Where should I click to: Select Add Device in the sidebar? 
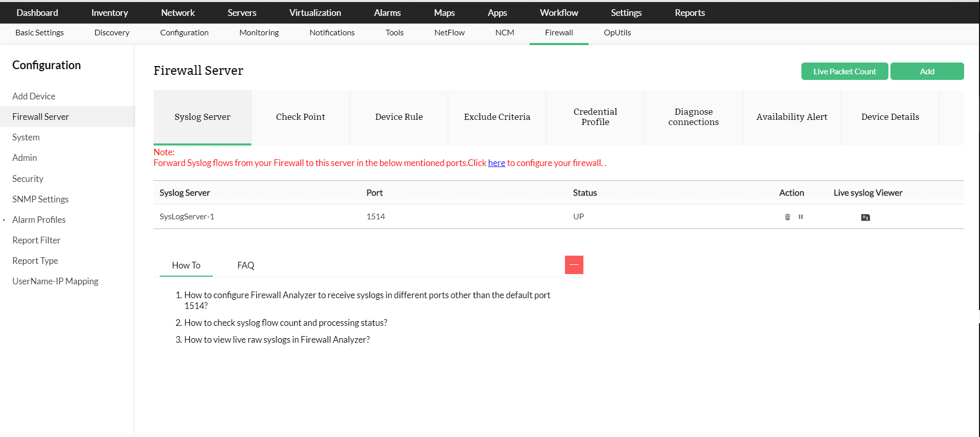pyautogui.click(x=34, y=96)
